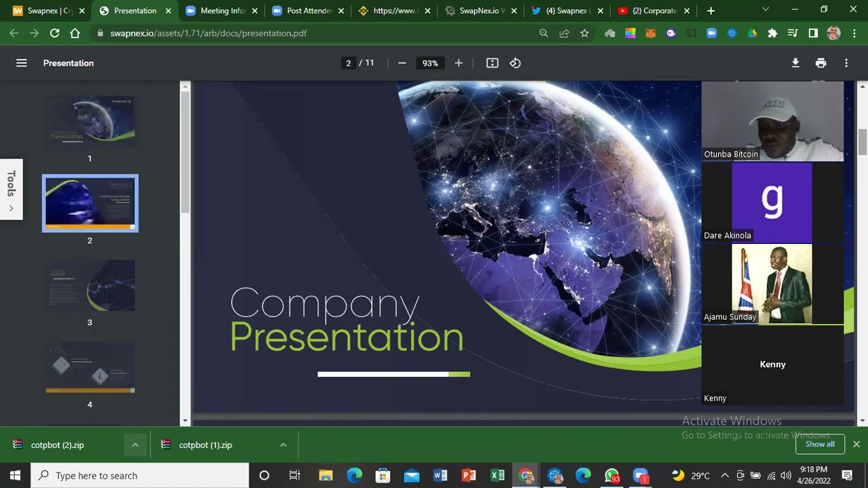868x488 pixels.
Task: Click the zoom magnifier in address bar
Action: point(544,33)
